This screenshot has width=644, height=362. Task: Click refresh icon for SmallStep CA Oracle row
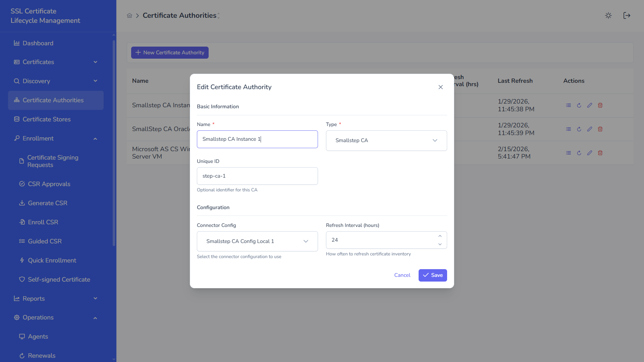pyautogui.click(x=579, y=129)
